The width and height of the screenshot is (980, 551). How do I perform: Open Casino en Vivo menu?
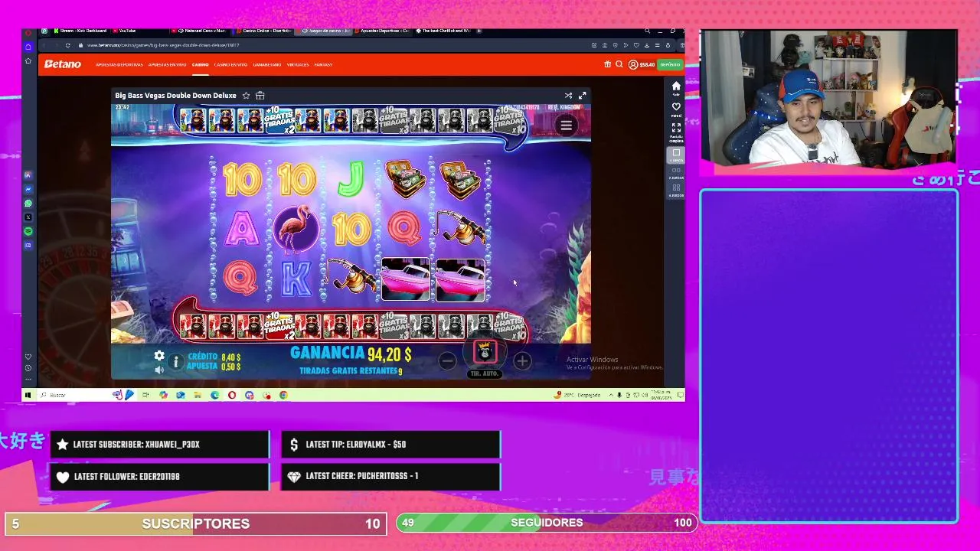pos(230,65)
